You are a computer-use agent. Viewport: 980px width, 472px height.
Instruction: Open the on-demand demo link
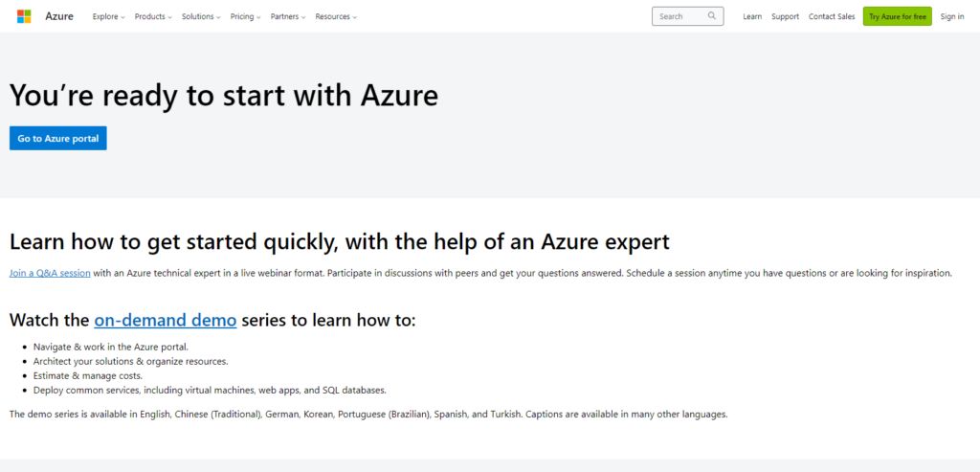tap(165, 321)
